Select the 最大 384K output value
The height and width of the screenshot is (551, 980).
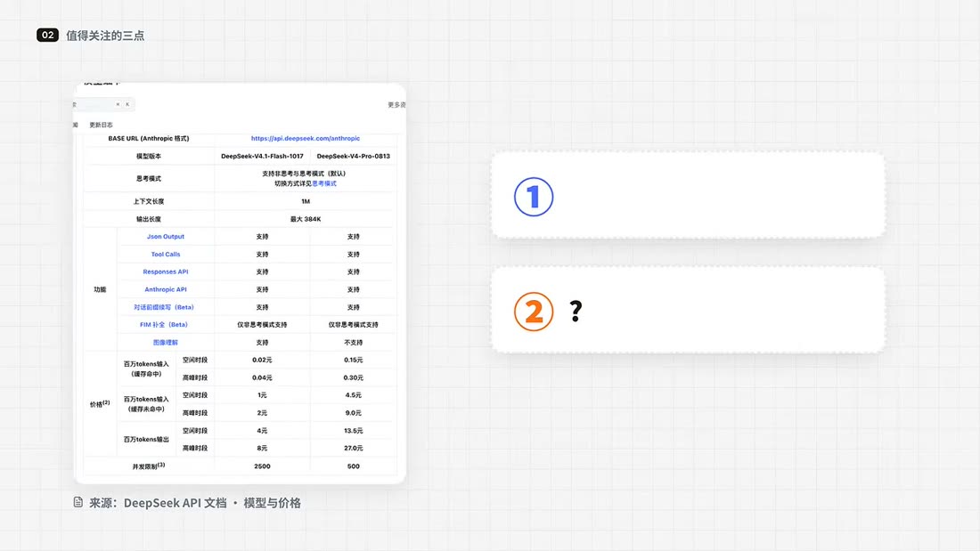pos(306,219)
